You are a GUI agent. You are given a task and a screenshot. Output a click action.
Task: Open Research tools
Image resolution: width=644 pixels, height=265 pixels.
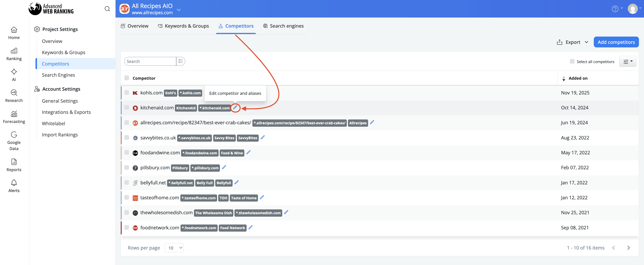point(14,96)
